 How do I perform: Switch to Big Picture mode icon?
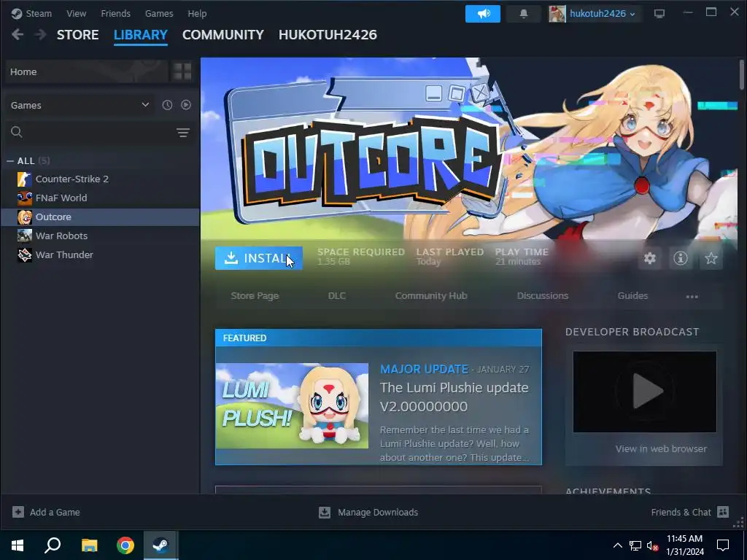tap(659, 13)
